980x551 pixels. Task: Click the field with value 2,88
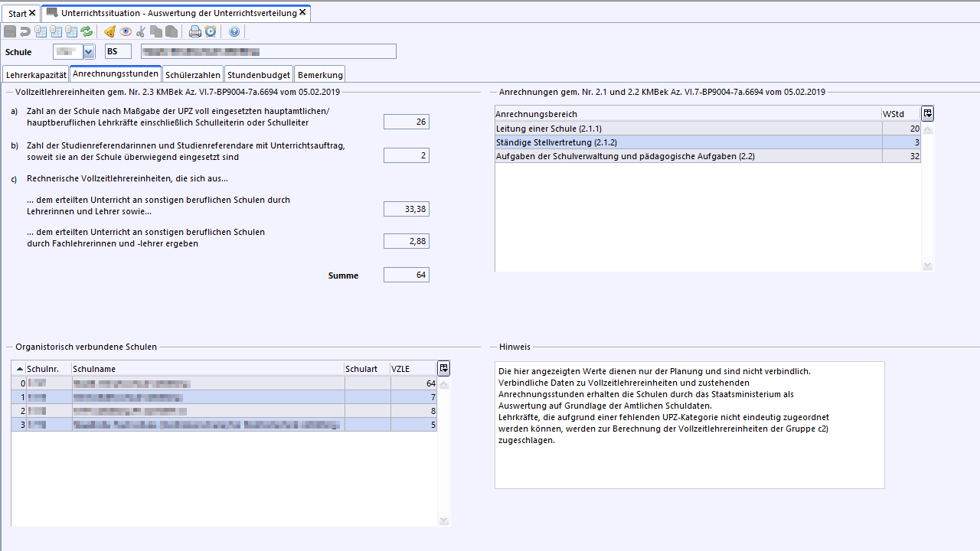407,241
